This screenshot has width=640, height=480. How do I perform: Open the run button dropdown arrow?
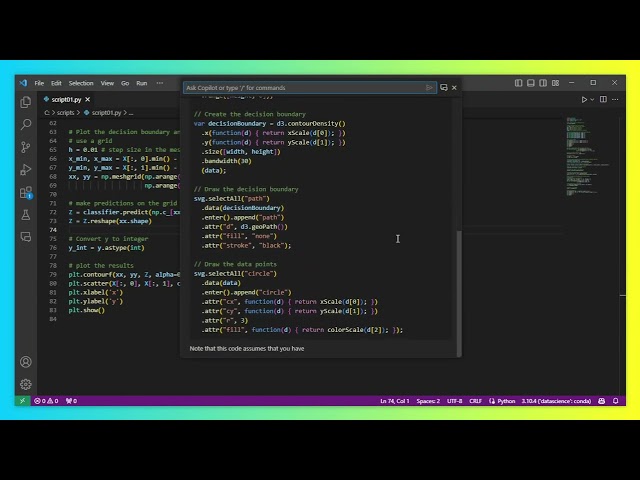pyautogui.click(x=592, y=100)
